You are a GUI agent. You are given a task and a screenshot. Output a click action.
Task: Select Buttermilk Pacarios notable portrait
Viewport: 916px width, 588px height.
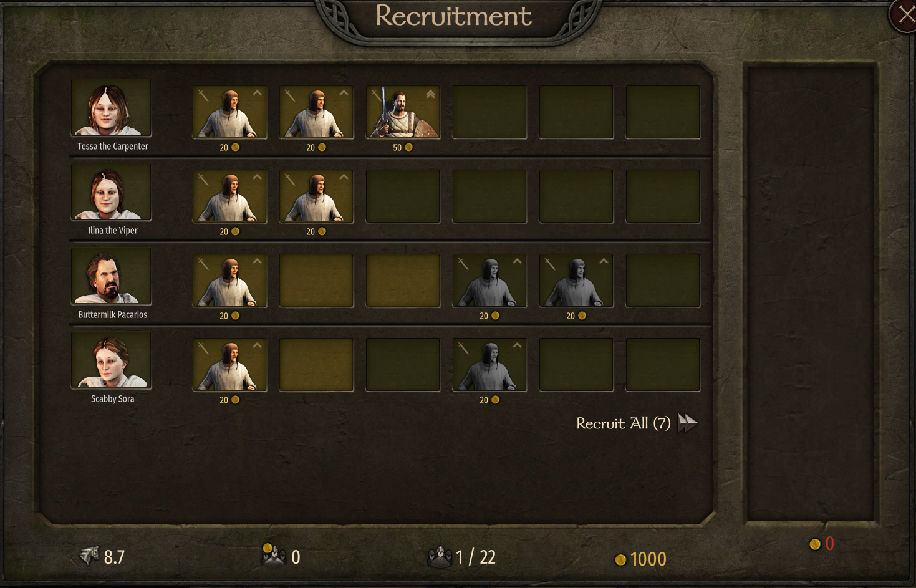pyautogui.click(x=111, y=275)
